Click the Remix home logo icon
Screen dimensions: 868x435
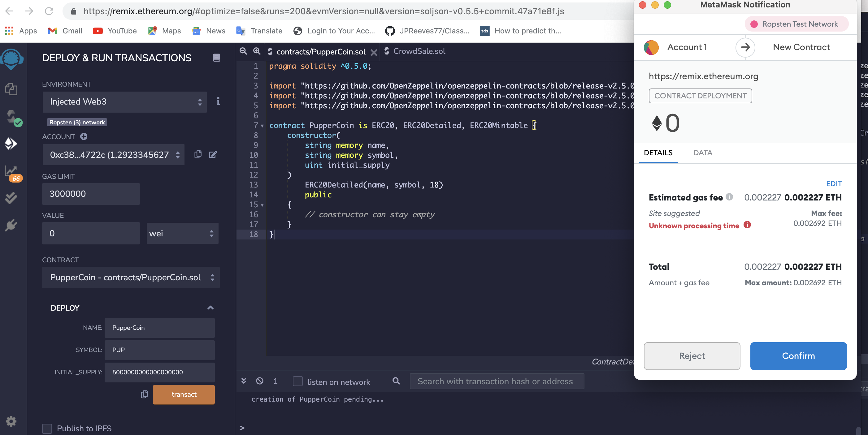(12, 59)
